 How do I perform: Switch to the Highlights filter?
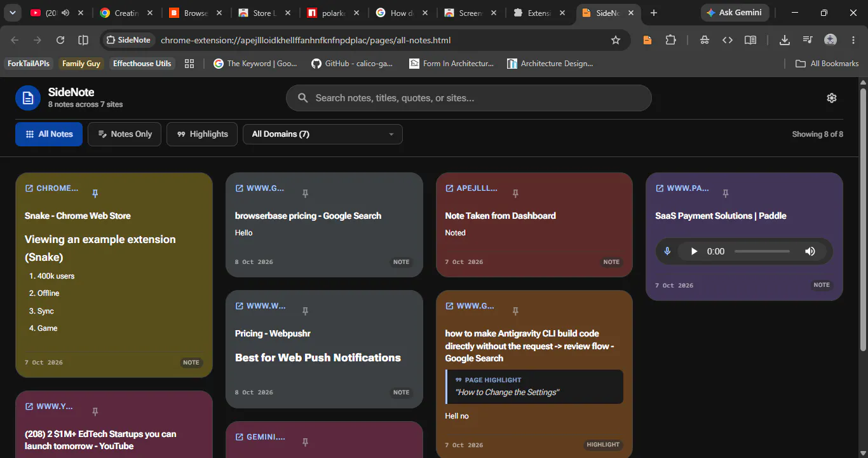(202, 134)
